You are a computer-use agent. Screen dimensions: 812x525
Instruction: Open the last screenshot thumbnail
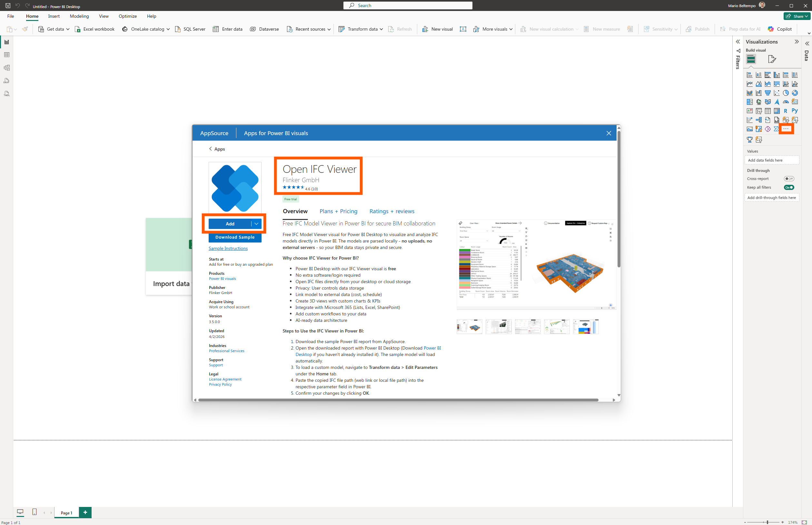point(586,327)
